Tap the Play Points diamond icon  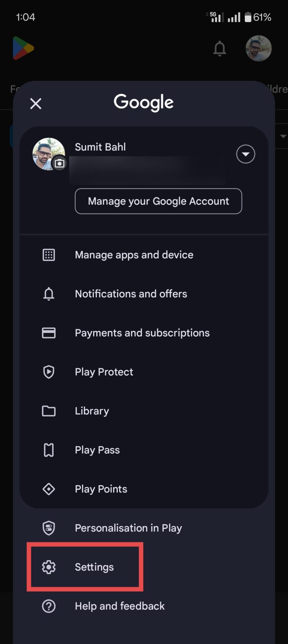(x=49, y=489)
